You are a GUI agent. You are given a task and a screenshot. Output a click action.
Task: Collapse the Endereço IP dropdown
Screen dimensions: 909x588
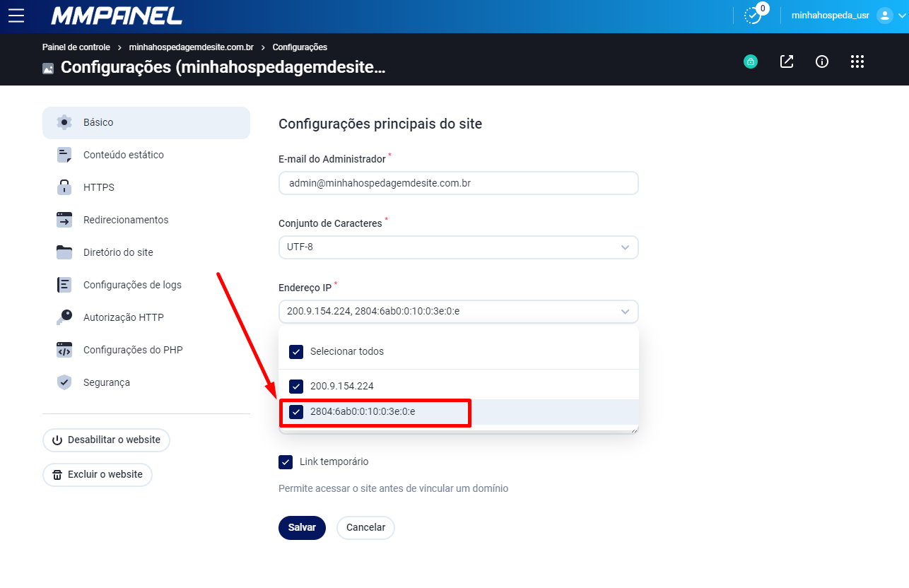click(x=459, y=311)
